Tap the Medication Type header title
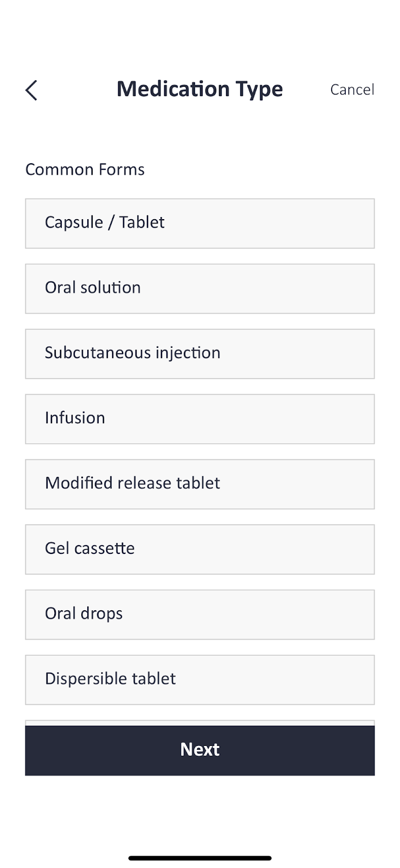The height and width of the screenshot is (868, 400). click(200, 90)
